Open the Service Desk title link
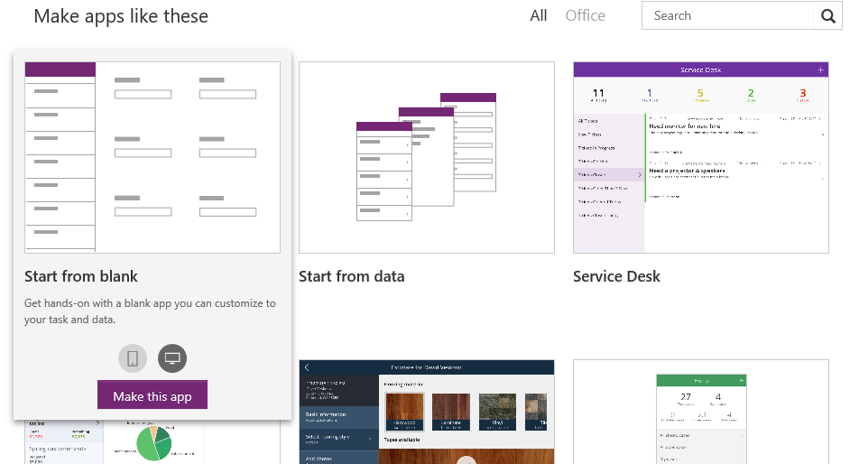Image resolution: width=868 pixels, height=464 pixels. click(x=616, y=276)
